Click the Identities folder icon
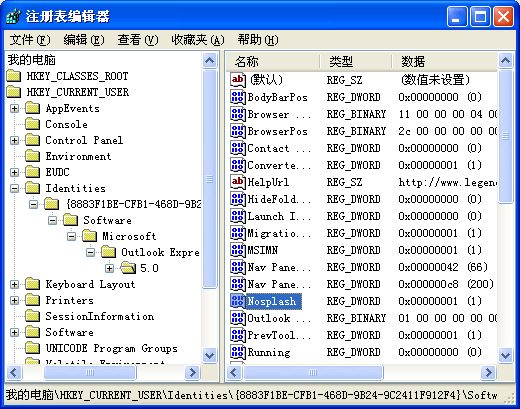520x409 pixels. point(33,188)
